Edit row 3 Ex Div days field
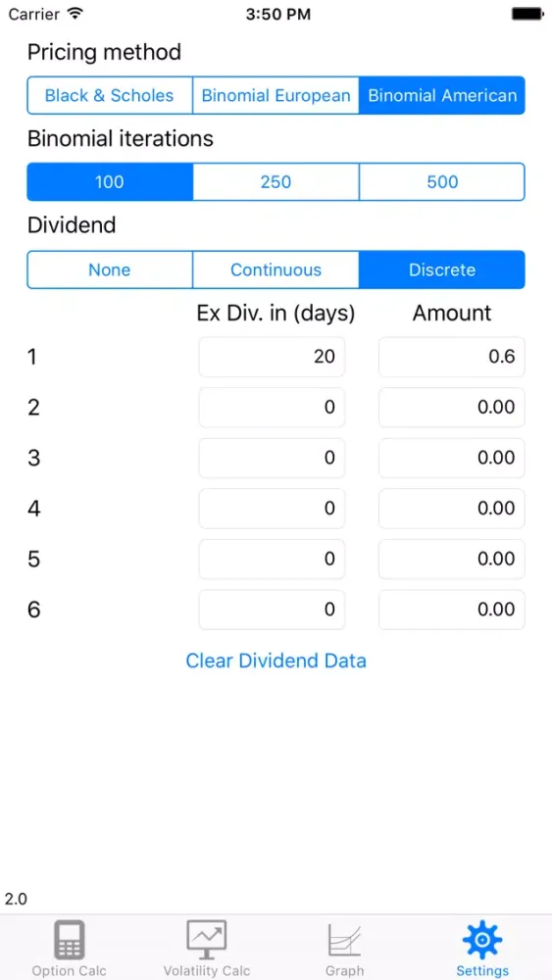The image size is (552, 980). [272, 458]
